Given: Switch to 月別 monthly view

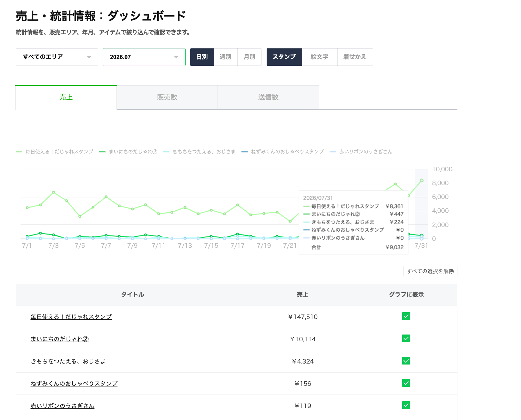Looking at the screenshot, I should click(250, 57).
